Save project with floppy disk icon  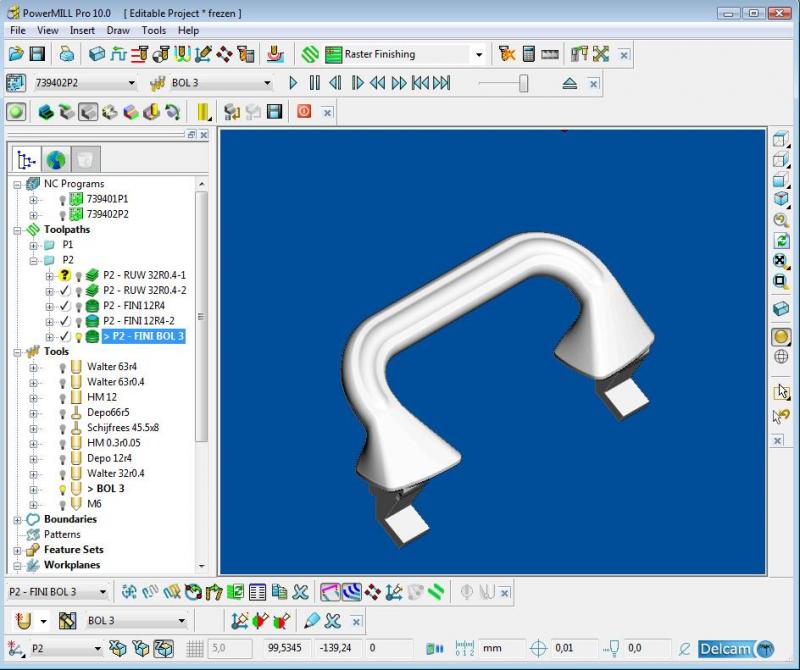coord(37,54)
